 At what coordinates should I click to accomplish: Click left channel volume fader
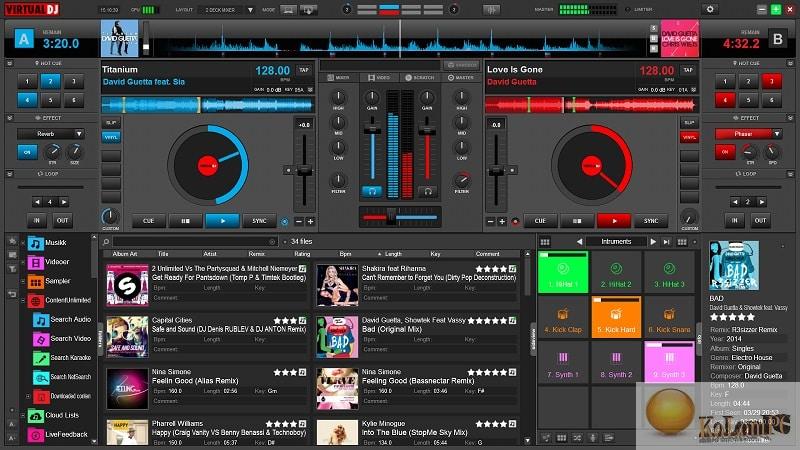(x=372, y=130)
